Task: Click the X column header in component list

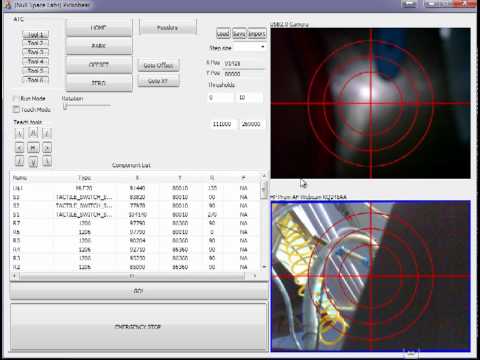Action: click(x=137, y=178)
